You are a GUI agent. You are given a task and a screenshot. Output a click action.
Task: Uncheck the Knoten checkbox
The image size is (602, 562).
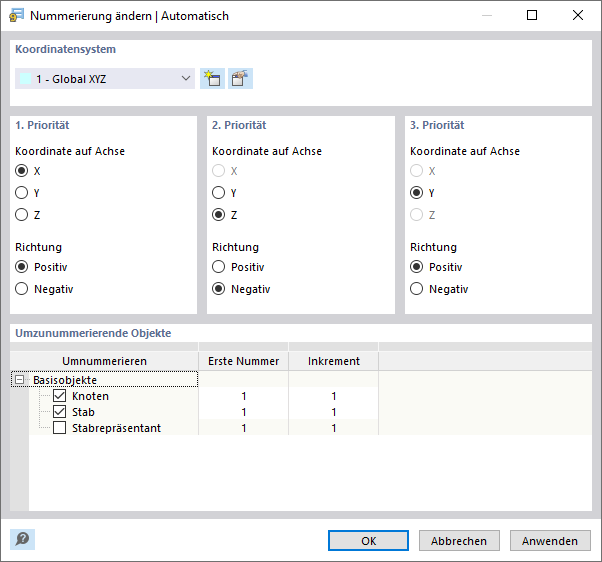(60, 396)
